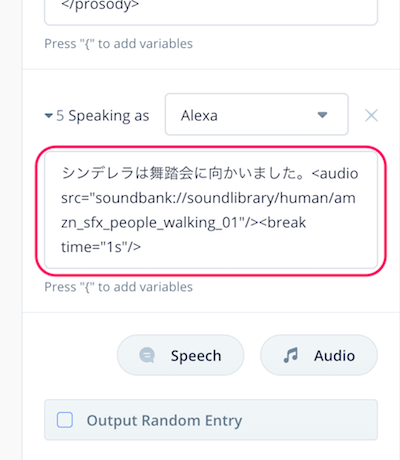Click the first 'Press "{" to add variables' hint

pos(118,44)
